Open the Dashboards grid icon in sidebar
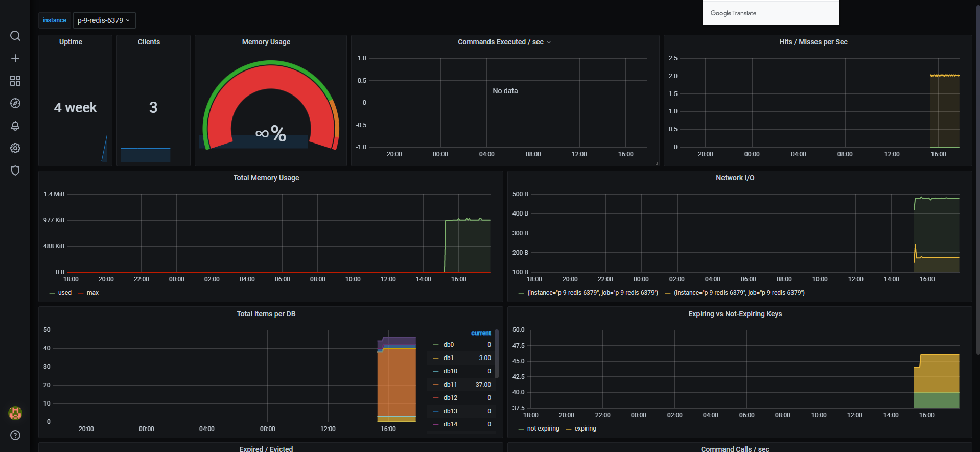The height and width of the screenshot is (452, 980). pyautogui.click(x=15, y=81)
